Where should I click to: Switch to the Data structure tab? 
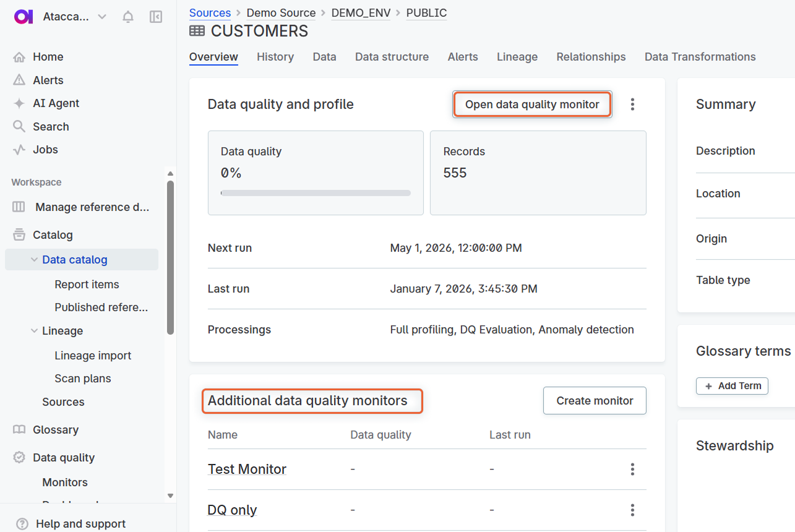pos(392,57)
